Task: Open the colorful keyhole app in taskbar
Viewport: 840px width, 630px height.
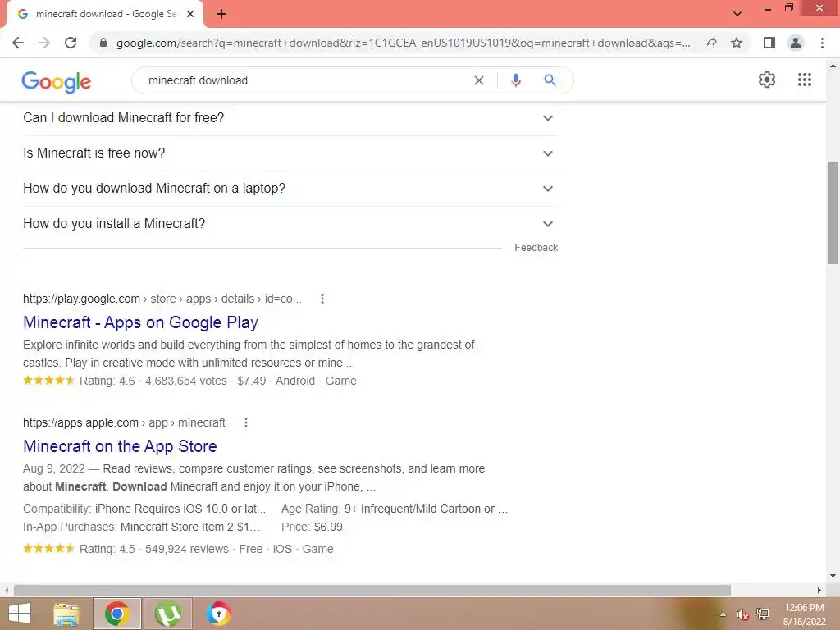Action: [x=218, y=614]
